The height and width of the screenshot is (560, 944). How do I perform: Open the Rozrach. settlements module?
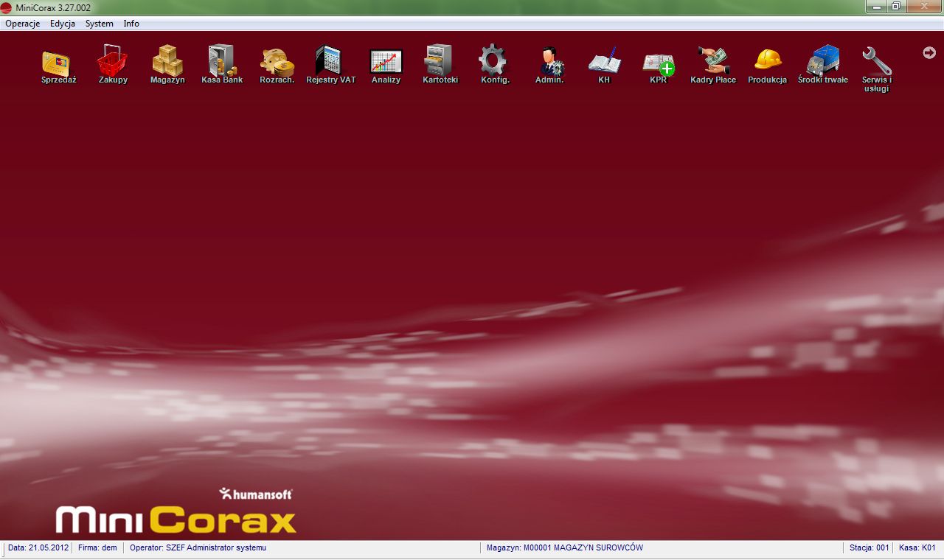click(x=277, y=64)
